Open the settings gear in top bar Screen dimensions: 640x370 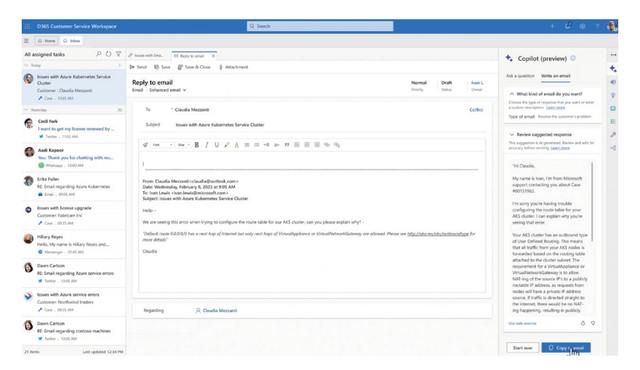[x=582, y=26]
